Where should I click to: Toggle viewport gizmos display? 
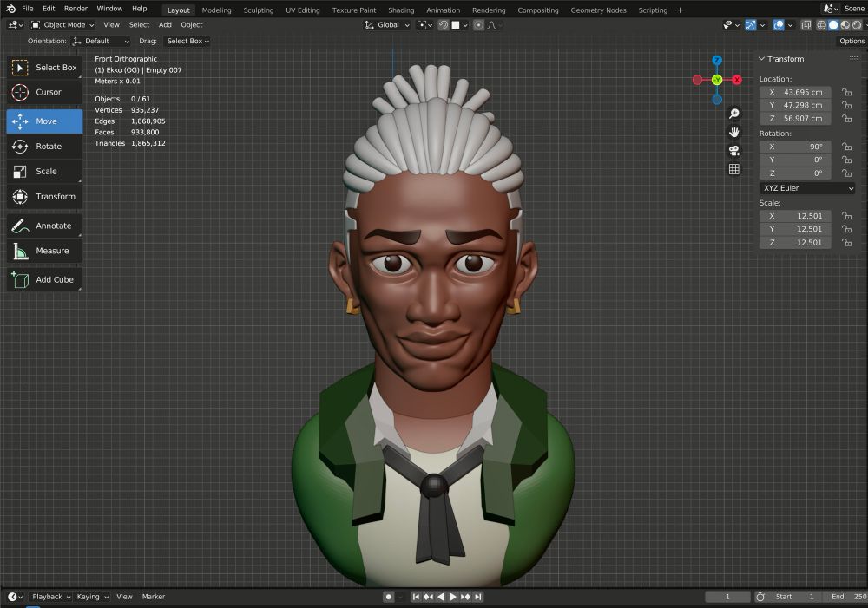750,25
